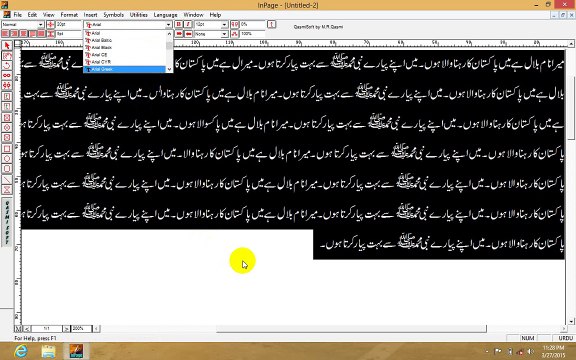Select highlighted Arial Greek font entry

(x=125, y=69)
